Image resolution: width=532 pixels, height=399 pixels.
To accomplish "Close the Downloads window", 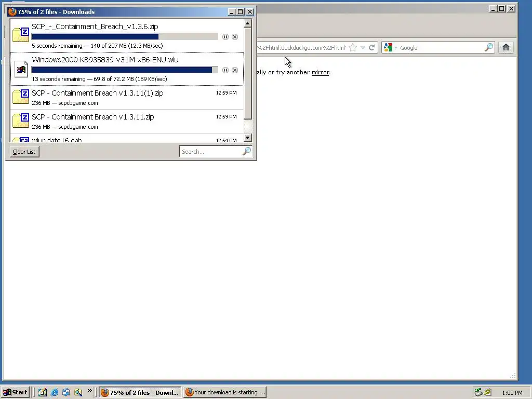I will [x=250, y=12].
